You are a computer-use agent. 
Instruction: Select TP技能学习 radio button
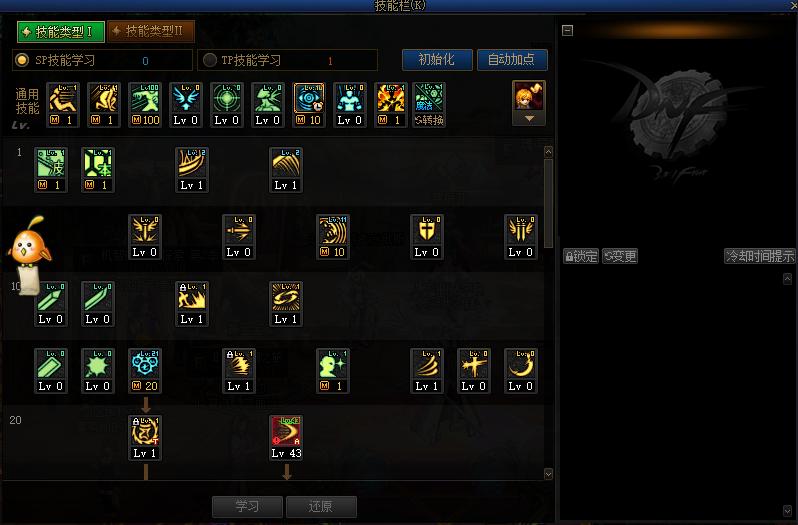tap(210, 60)
